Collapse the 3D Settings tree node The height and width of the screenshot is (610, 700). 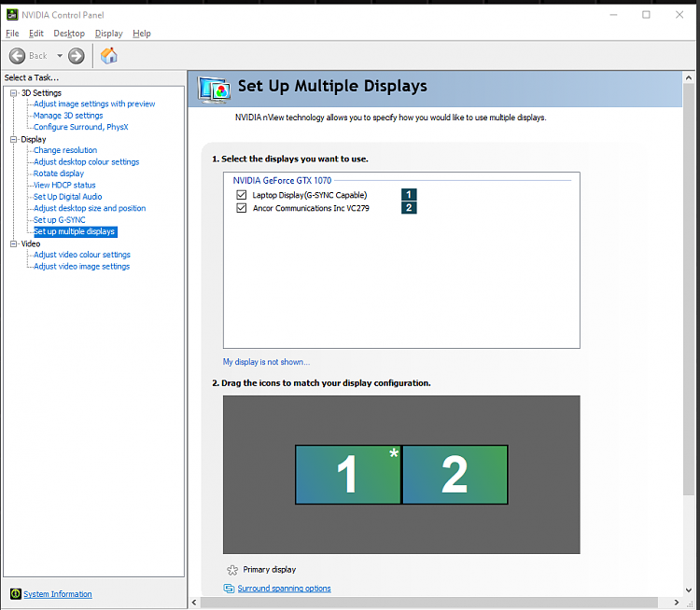[x=13, y=93]
